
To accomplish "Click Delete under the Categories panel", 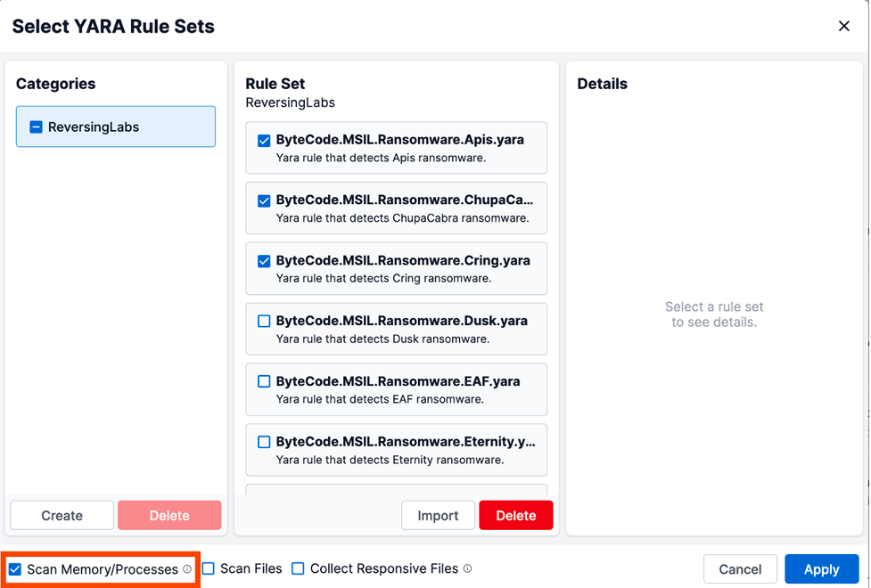I will pyautogui.click(x=168, y=515).
